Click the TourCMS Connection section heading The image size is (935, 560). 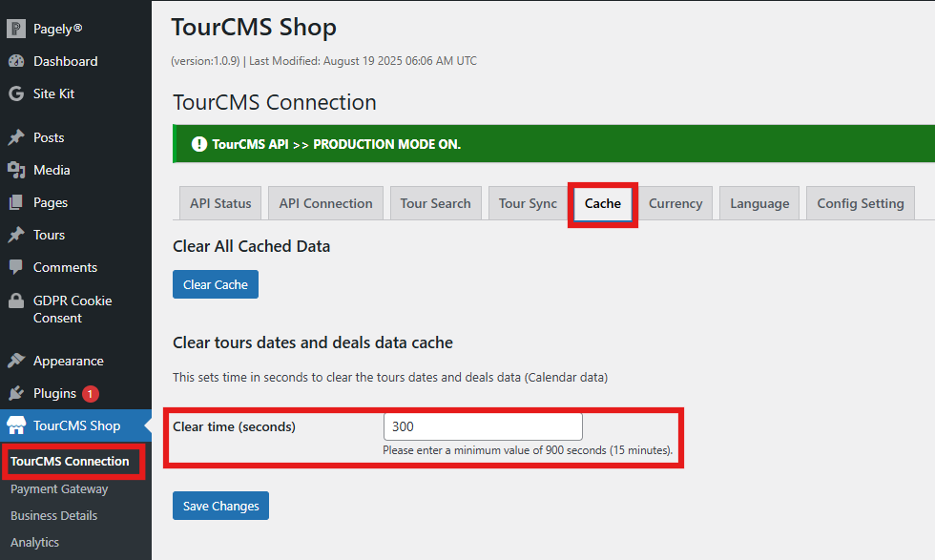pyautogui.click(x=275, y=102)
